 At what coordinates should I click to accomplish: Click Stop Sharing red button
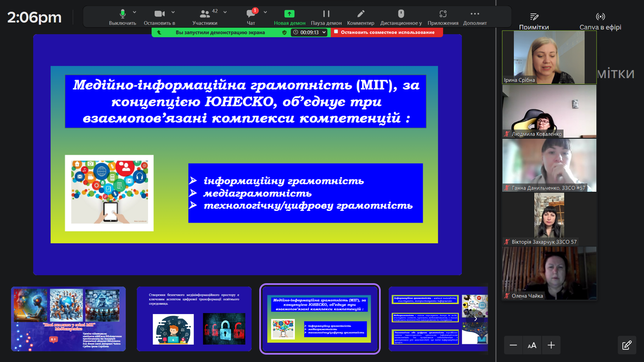(x=387, y=32)
